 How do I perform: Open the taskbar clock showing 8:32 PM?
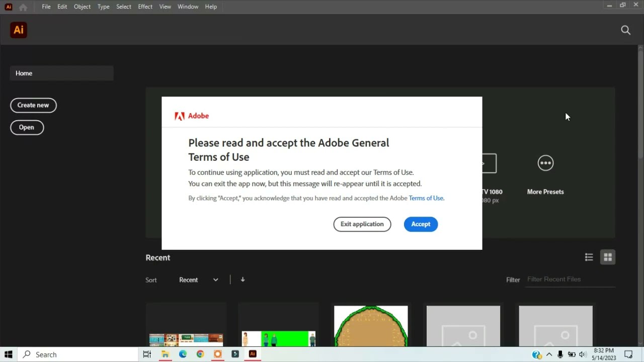point(604,354)
